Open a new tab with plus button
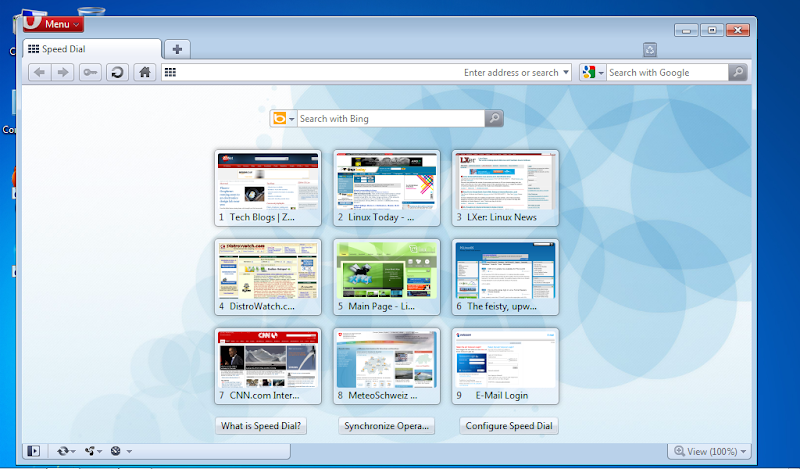800x469 pixels. 177,50
